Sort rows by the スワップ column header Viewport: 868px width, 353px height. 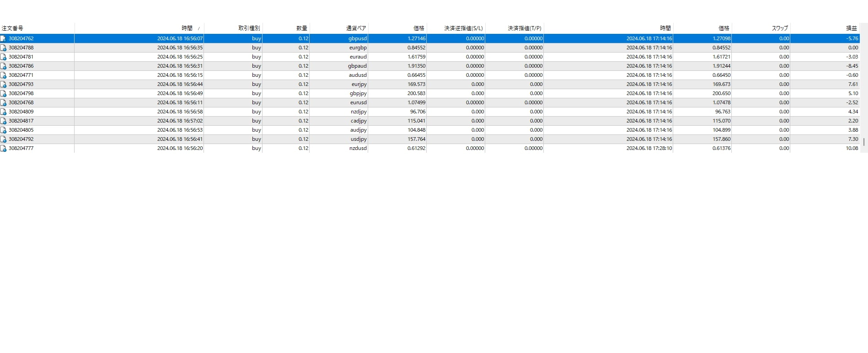tap(780, 28)
